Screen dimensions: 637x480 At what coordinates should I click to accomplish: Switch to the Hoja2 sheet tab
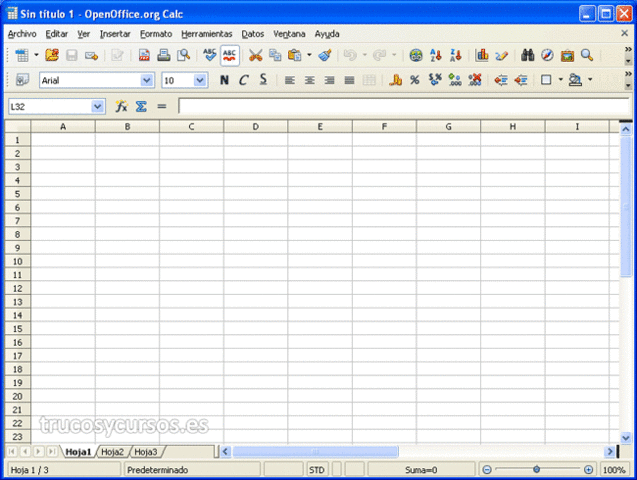tap(113, 452)
